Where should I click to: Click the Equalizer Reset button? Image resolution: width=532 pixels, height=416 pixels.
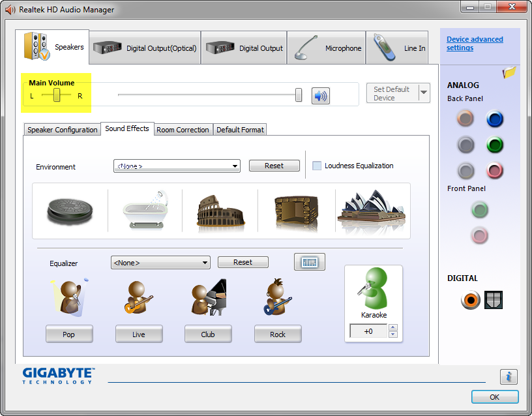tap(243, 262)
